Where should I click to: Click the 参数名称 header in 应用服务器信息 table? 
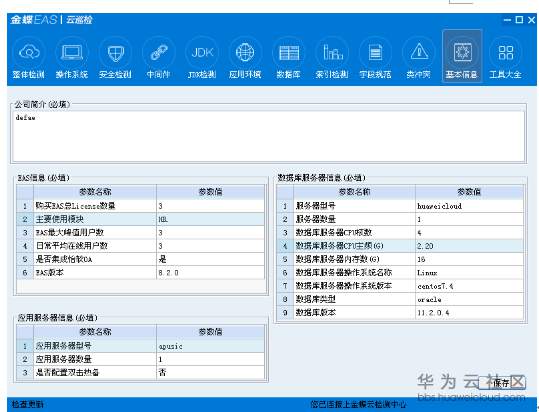click(x=95, y=332)
